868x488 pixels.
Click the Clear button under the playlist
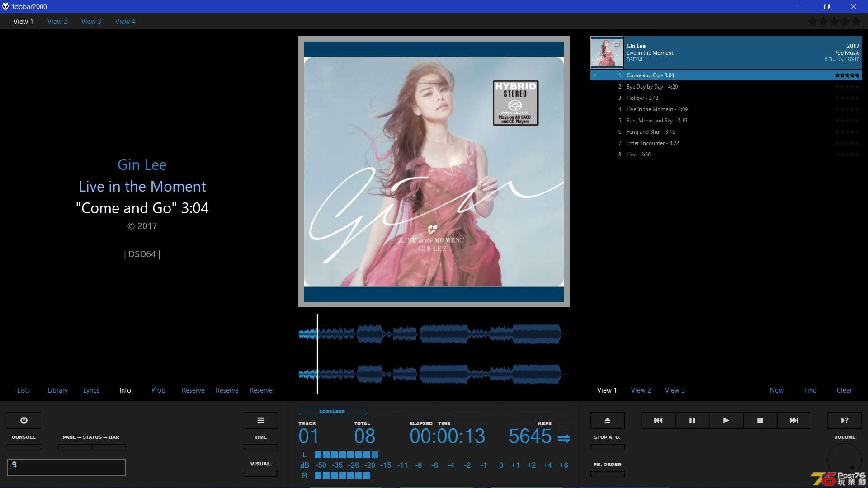844,390
